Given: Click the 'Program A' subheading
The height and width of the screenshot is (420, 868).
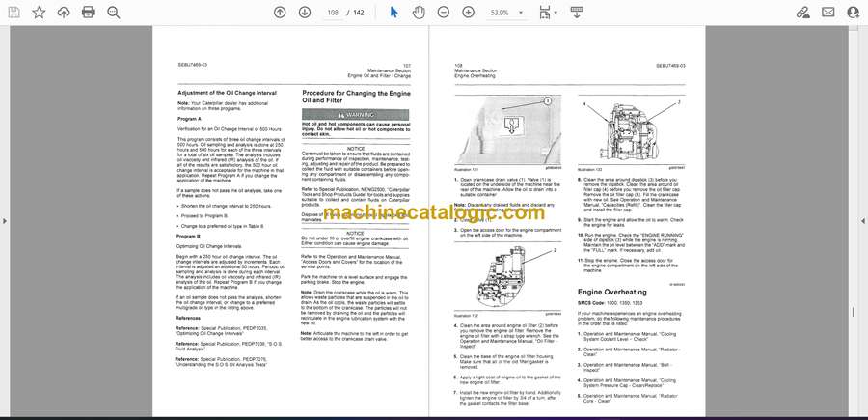Looking at the screenshot, I should [x=189, y=119].
